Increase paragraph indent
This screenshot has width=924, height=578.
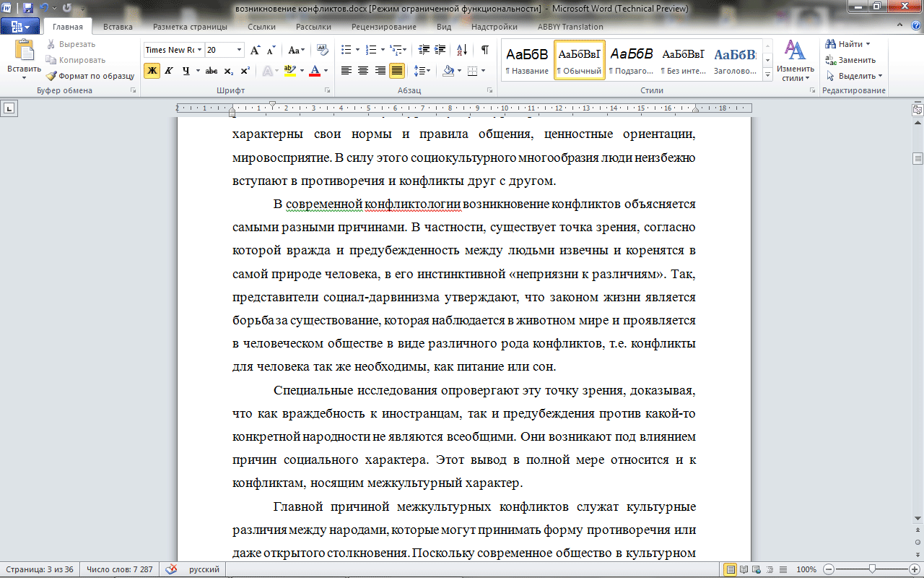[x=441, y=50]
